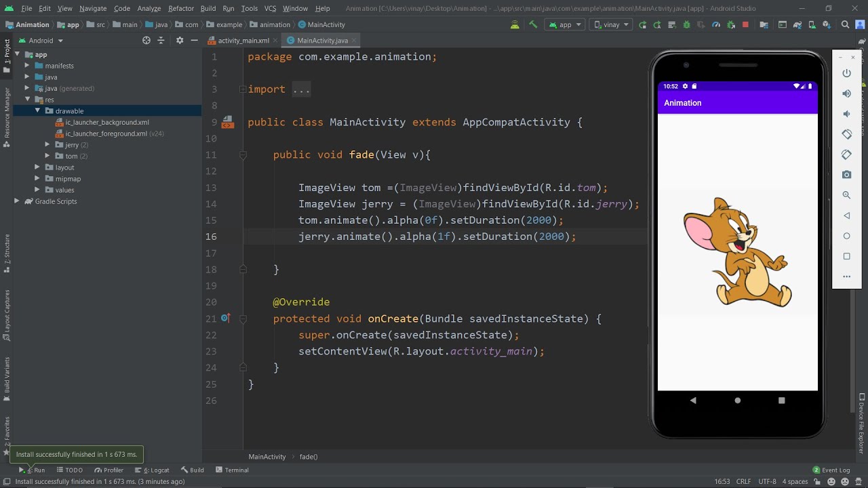Screen dimensions: 868x488
Task: Click the emulator Volume Up icon
Action: coord(846,94)
